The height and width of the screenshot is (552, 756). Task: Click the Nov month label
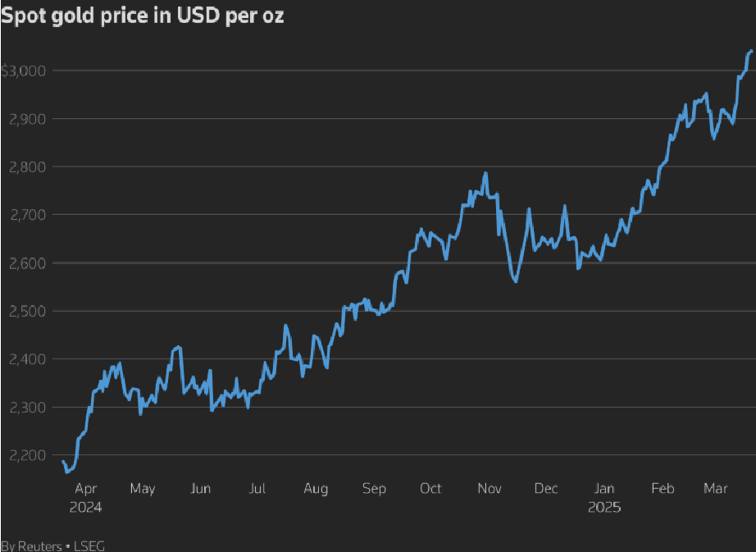pyautogui.click(x=489, y=489)
